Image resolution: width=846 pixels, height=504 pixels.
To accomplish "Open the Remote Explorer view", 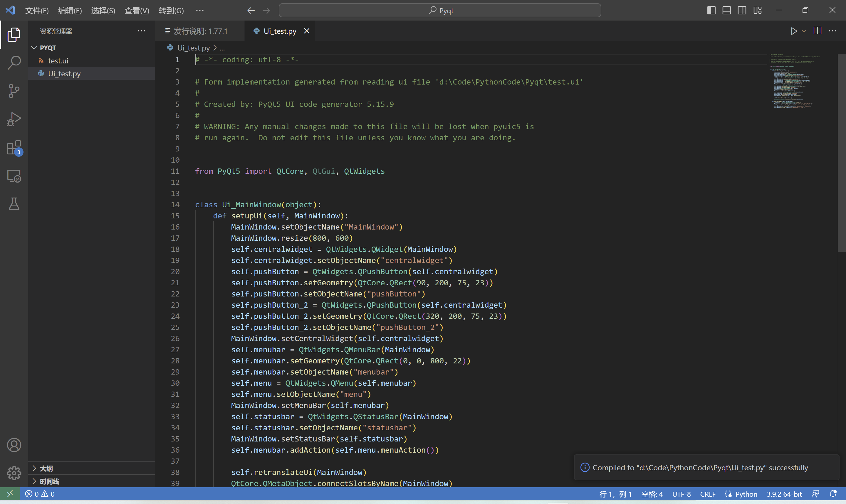I will (14, 176).
